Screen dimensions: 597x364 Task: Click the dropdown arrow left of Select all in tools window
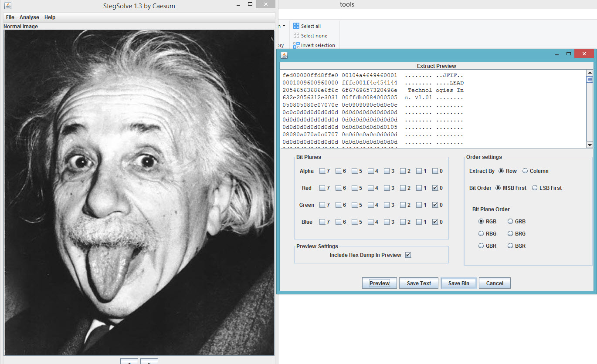click(284, 26)
